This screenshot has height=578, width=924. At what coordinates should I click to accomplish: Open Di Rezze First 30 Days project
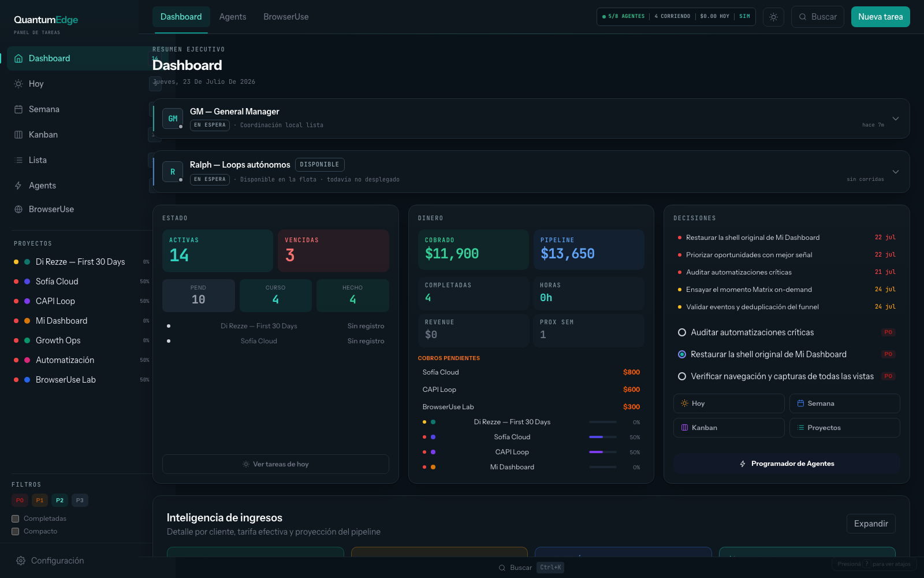[80, 262]
